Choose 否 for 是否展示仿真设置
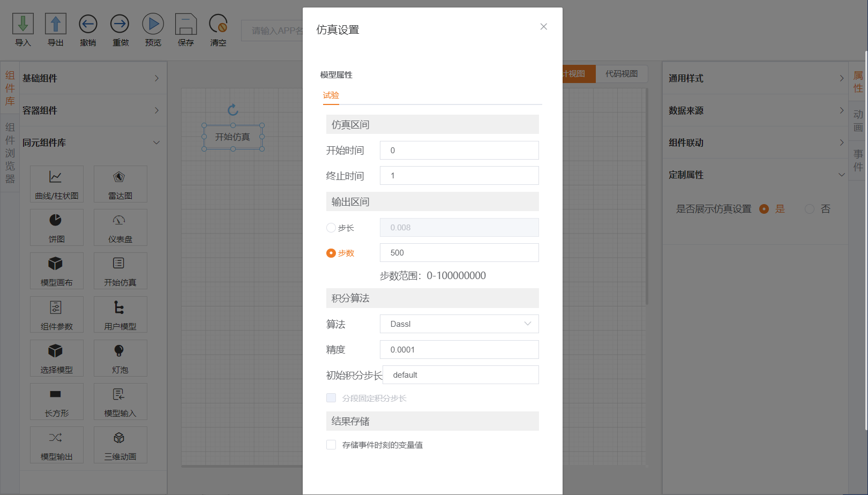Screen dimensions: 868x495 tap(810, 209)
